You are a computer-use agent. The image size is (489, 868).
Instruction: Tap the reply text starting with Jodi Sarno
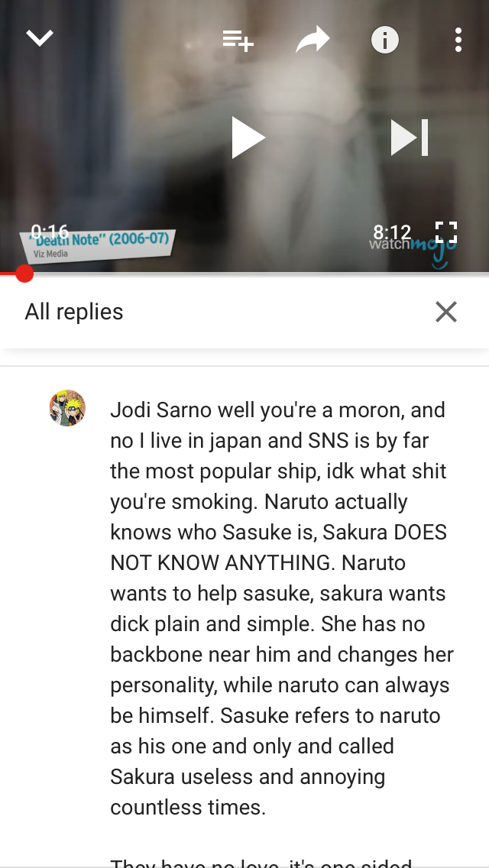[x=282, y=608]
